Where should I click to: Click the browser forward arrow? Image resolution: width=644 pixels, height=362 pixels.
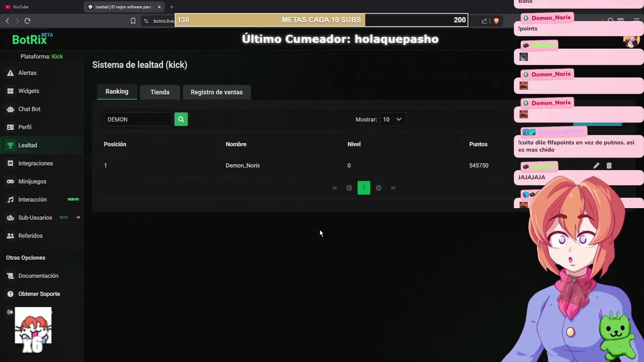[x=17, y=21]
